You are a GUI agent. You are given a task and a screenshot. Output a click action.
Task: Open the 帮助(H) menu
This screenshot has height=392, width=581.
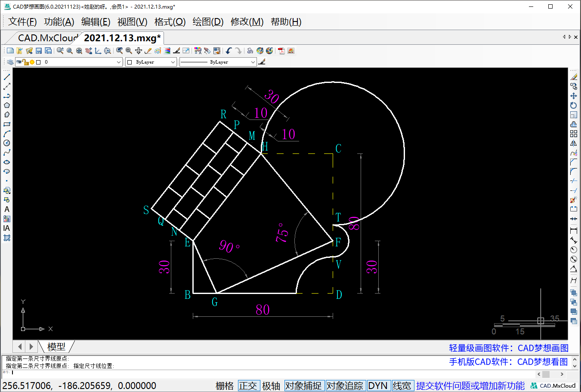click(286, 22)
